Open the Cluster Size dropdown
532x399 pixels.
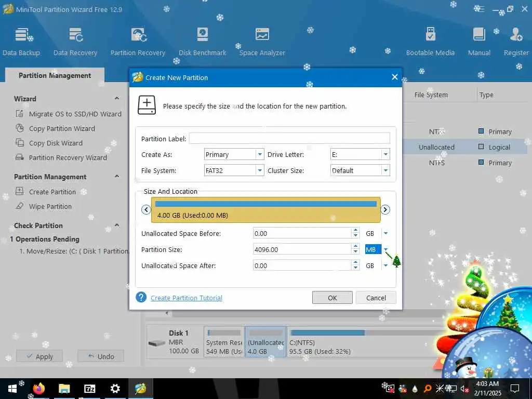(x=385, y=170)
